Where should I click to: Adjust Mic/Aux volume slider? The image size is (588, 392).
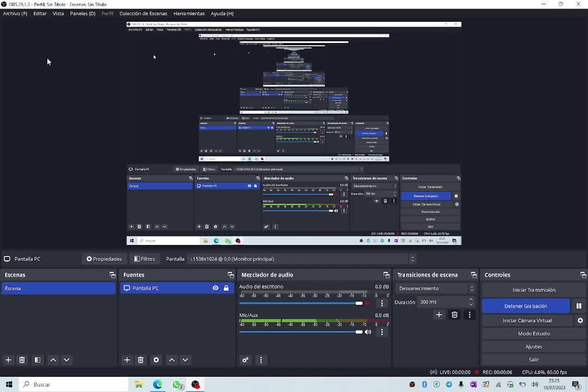pos(301,332)
